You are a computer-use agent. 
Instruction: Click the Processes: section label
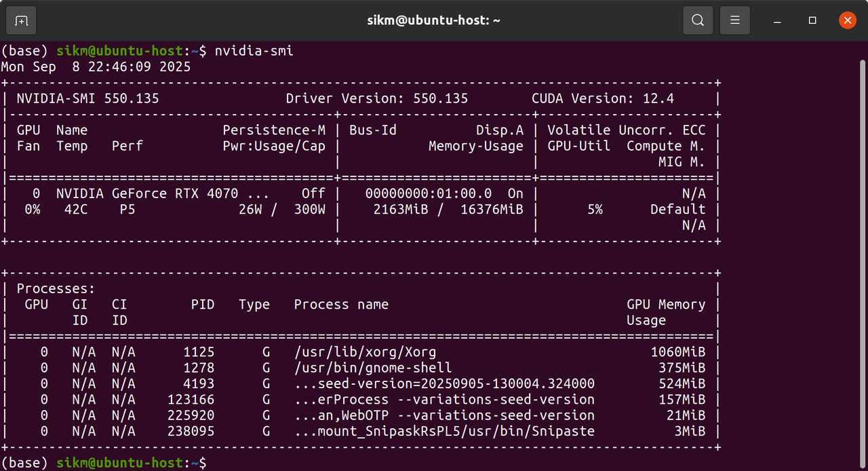[56, 288]
